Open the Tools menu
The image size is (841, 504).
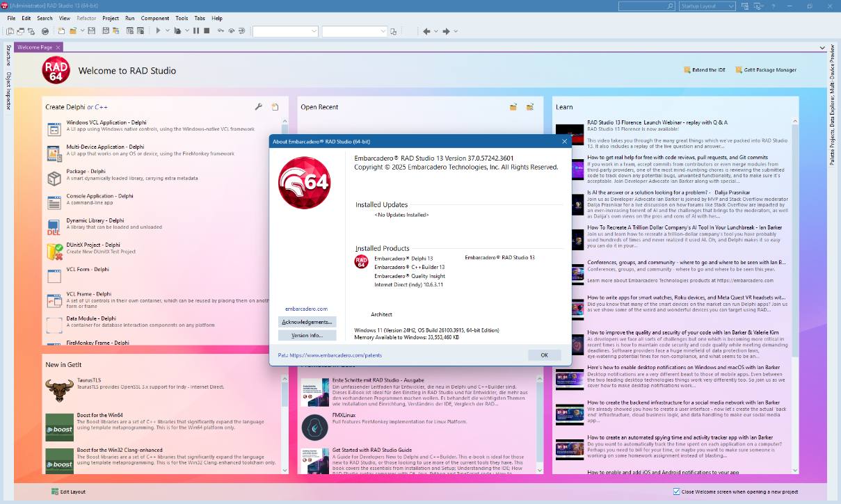point(181,18)
